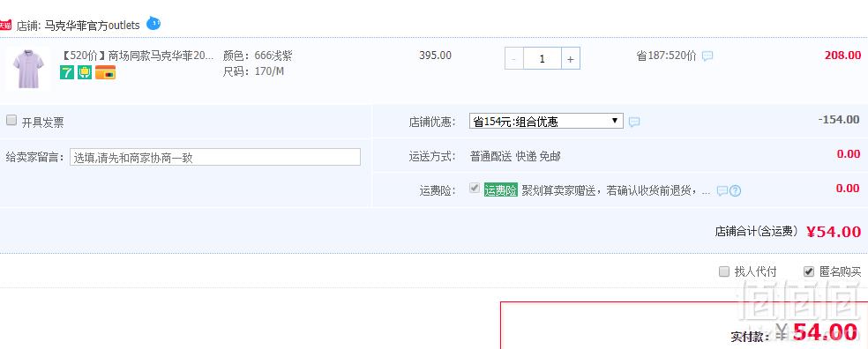868x349 pixels.
Task: Check the 找人代付 option
Action: click(724, 271)
